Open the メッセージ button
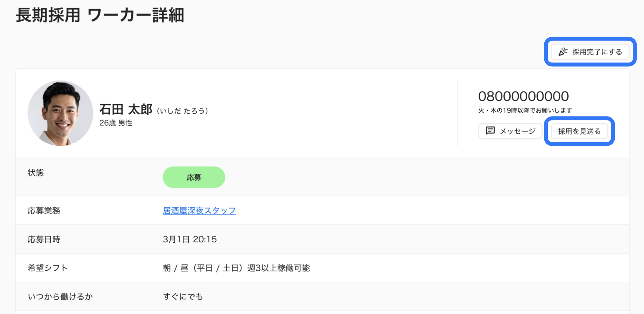Image resolution: width=644 pixels, height=314 pixels. [510, 131]
